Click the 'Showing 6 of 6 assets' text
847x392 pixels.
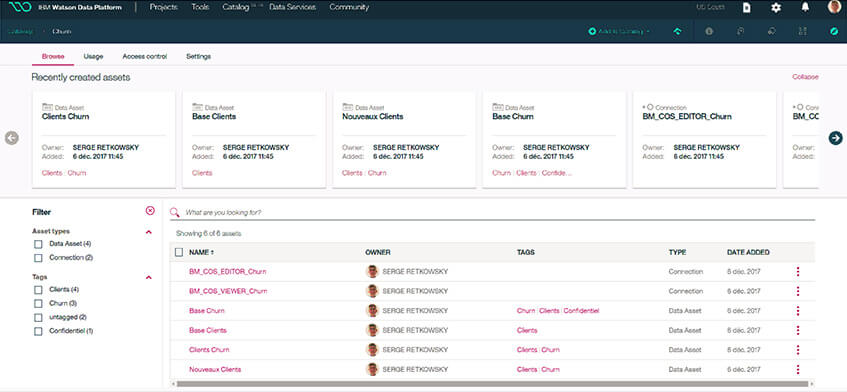(x=209, y=234)
